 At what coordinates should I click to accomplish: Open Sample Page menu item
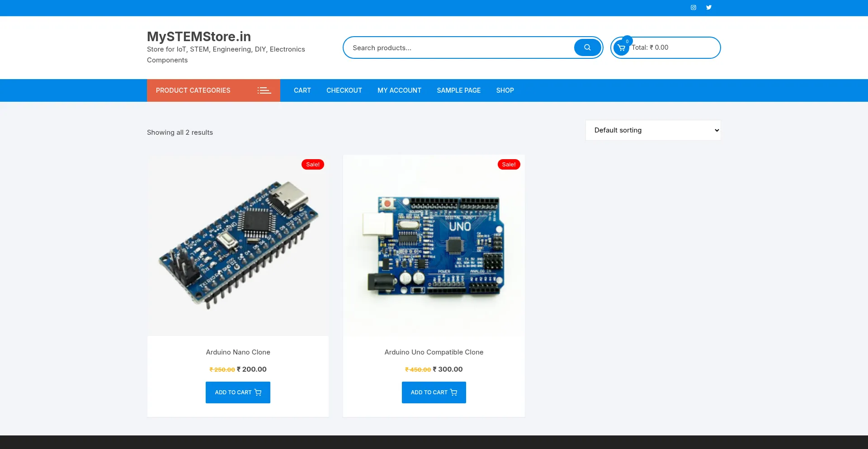pos(458,90)
